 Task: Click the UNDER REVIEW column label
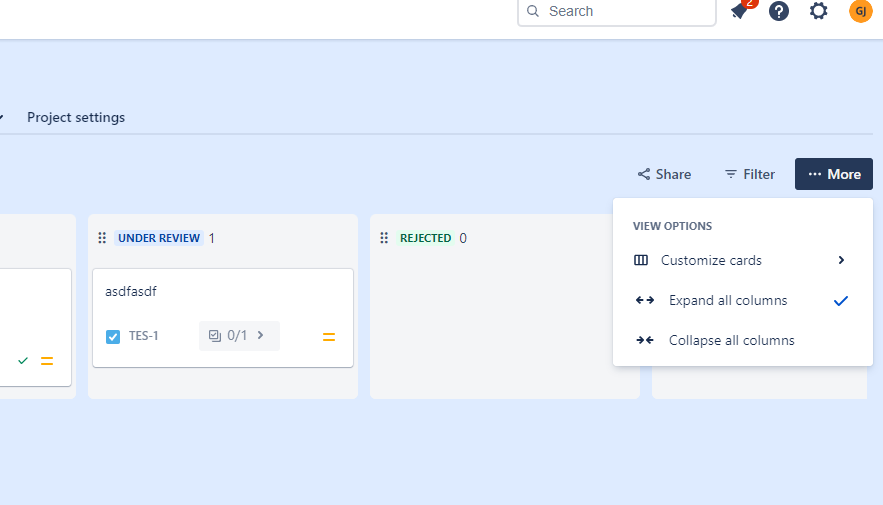point(159,238)
